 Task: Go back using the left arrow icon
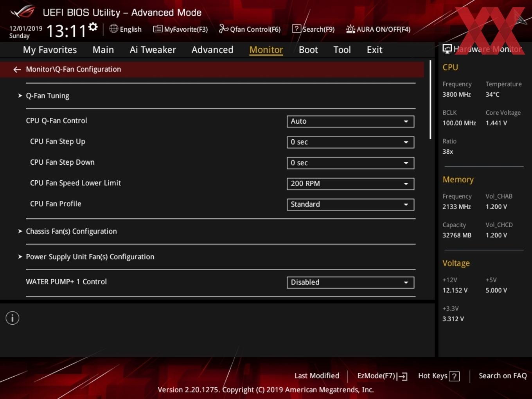click(x=17, y=69)
